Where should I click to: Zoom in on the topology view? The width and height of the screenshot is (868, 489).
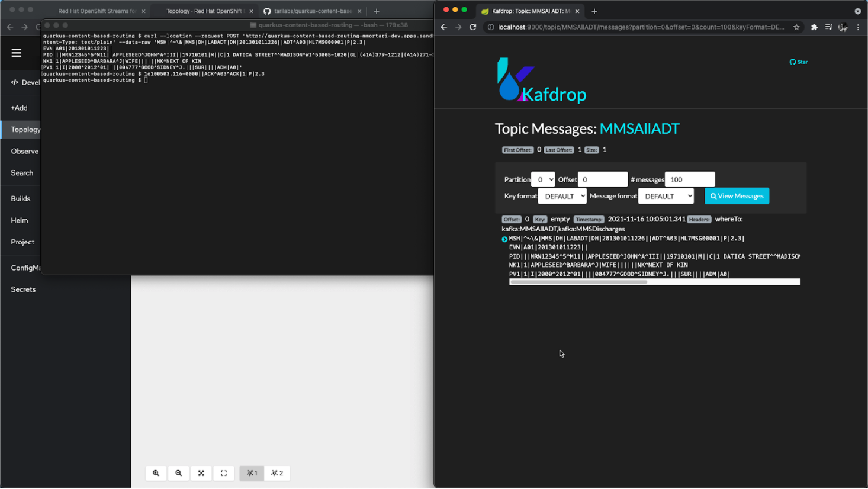(156, 473)
